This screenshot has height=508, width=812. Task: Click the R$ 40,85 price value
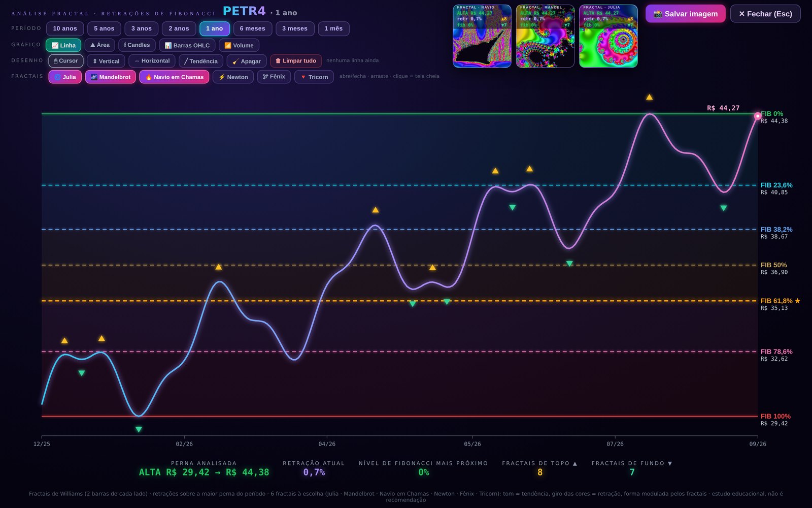[x=774, y=193]
